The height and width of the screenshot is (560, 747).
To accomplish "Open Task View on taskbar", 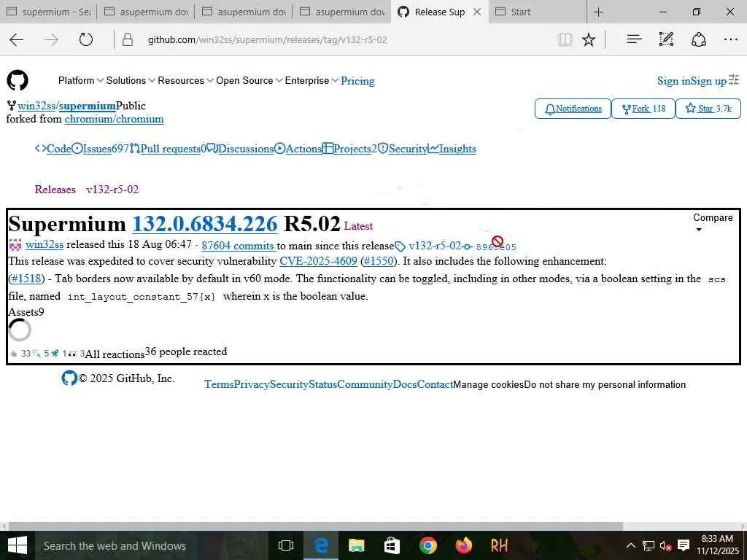I will [x=286, y=545].
